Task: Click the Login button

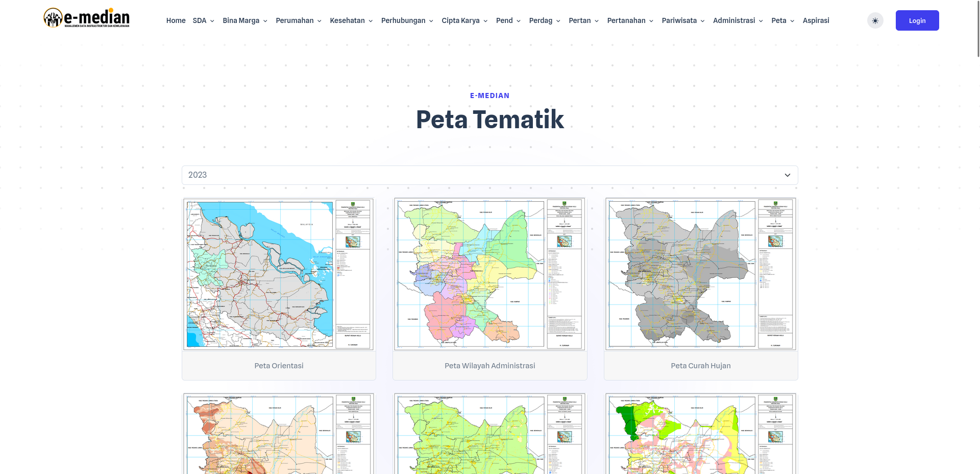Action: coord(917,20)
